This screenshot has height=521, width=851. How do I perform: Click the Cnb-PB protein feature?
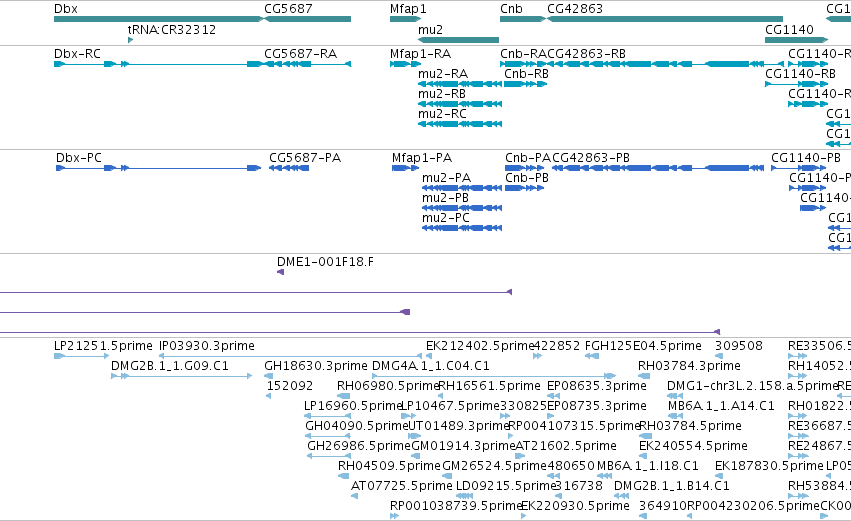524,188
